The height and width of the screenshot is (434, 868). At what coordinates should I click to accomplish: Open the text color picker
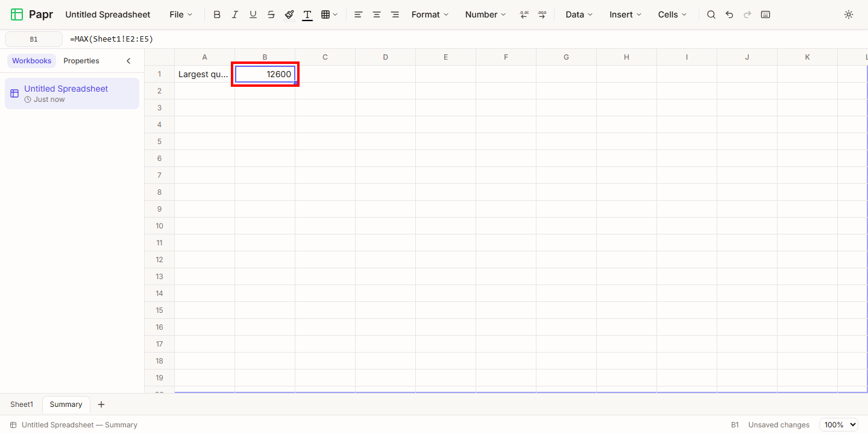[x=307, y=14]
